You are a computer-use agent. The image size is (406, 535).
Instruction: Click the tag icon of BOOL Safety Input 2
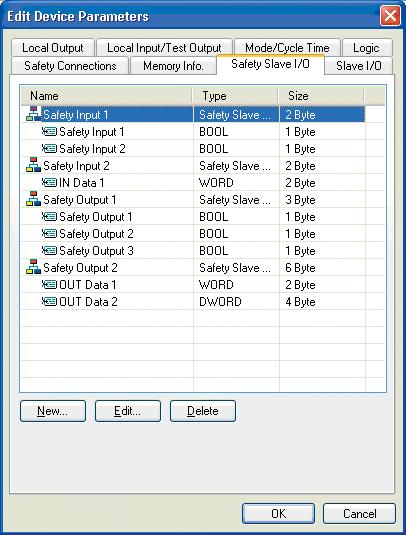pyautogui.click(x=49, y=148)
